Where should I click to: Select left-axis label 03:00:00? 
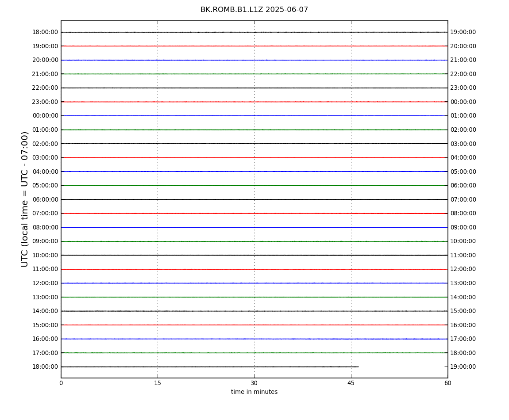pyautogui.click(x=45, y=158)
